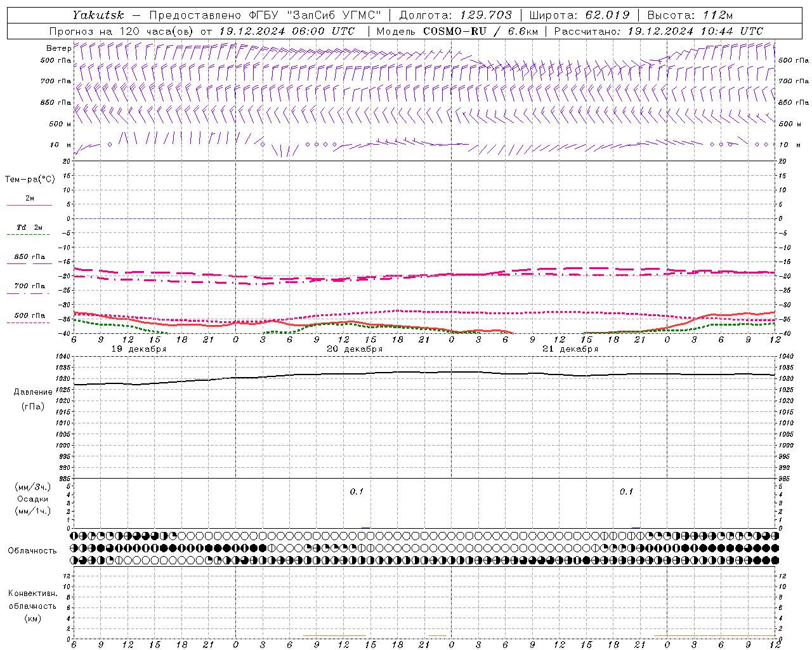This screenshot has height=650, width=812.
Task: Select the 2м temperature legend entry
Action: point(30,199)
